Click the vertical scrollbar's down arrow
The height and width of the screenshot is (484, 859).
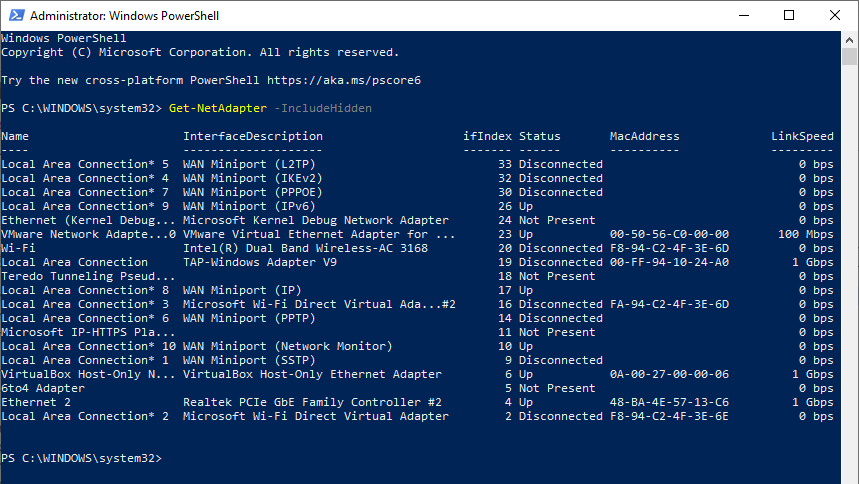[851, 476]
